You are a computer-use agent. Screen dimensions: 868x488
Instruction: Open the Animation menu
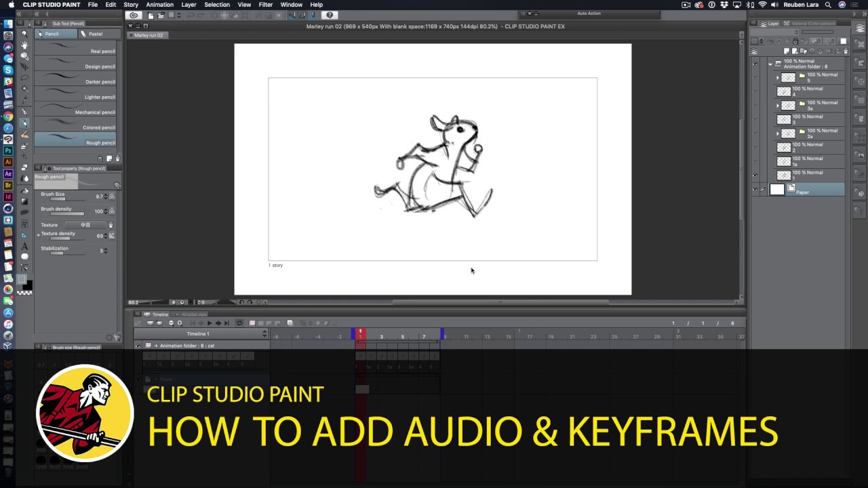159,5
